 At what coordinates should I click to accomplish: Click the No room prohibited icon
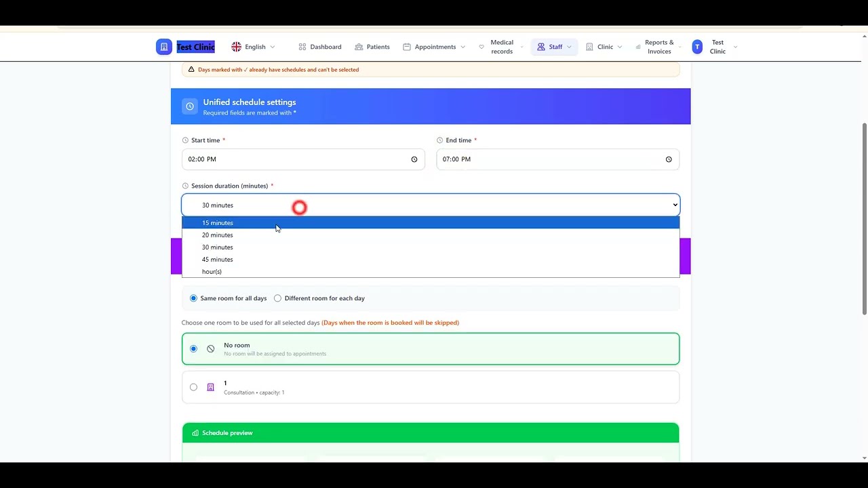(210, 348)
